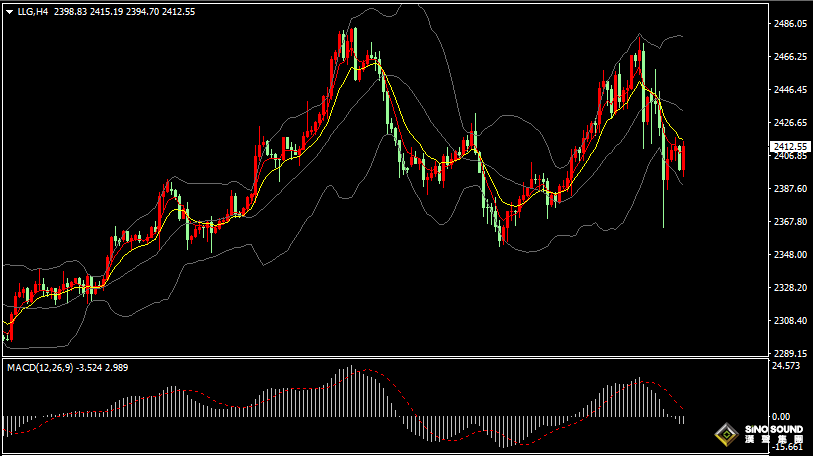Click the MACD zero level label 0.00
813x456 pixels.
tap(781, 417)
